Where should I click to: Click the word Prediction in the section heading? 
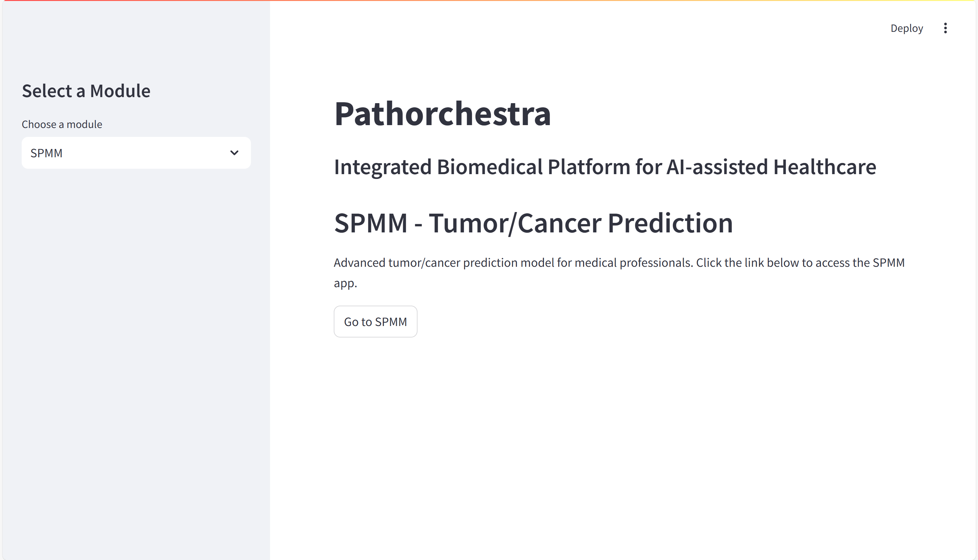click(x=670, y=223)
